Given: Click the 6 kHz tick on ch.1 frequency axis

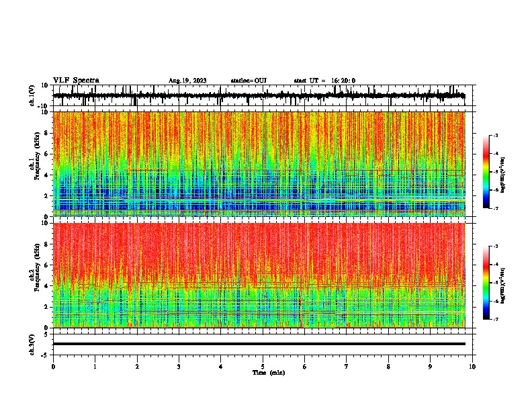Looking at the screenshot, I should click(x=47, y=154).
